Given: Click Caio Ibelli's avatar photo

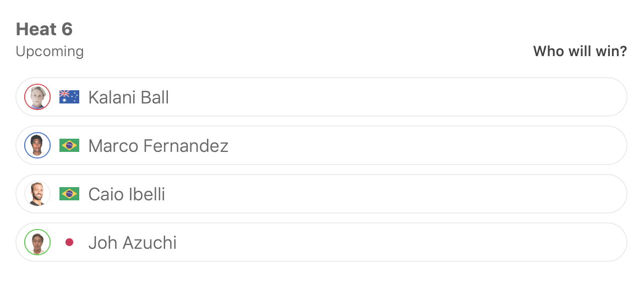Looking at the screenshot, I should (37, 194).
